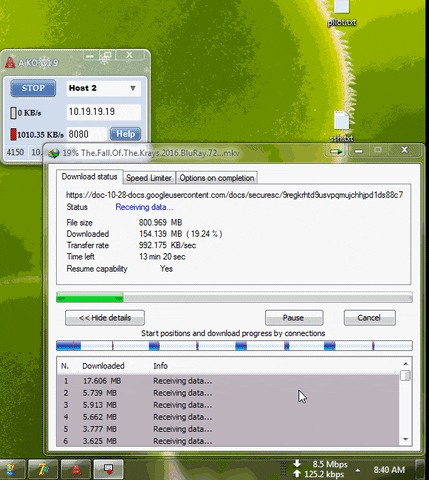Click the red download speed indicator in AKO

(13, 134)
